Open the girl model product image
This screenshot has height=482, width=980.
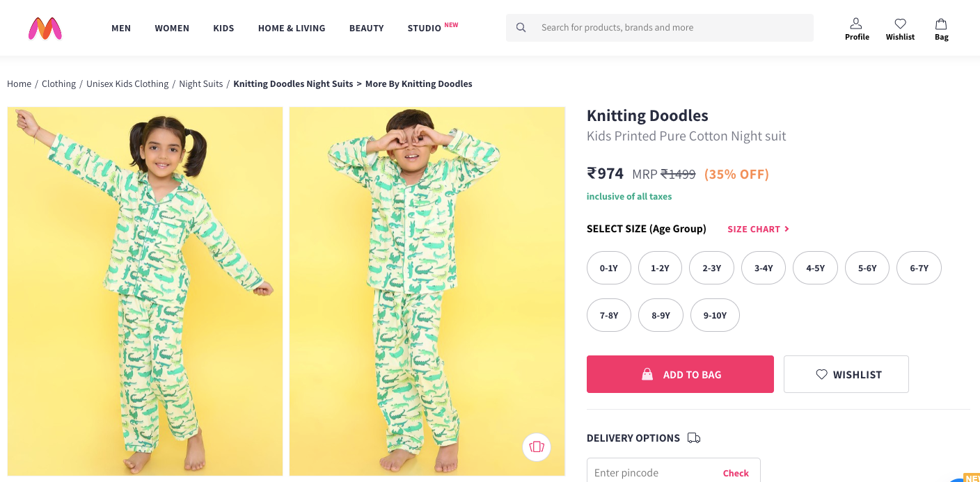(x=145, y=291)
